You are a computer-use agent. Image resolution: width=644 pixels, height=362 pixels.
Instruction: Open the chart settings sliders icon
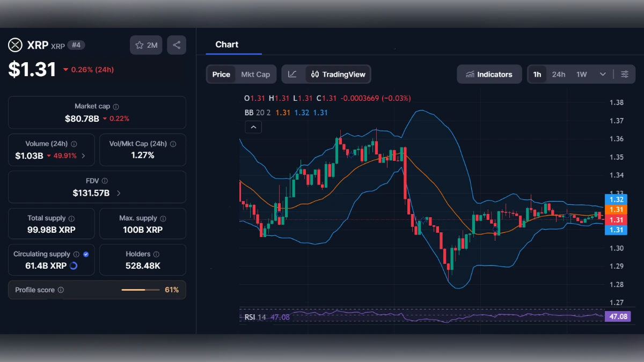coord(624,74)
